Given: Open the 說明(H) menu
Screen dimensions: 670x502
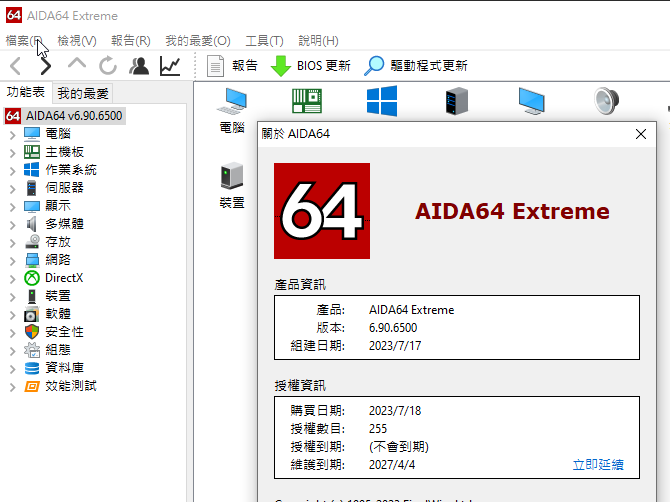Looking at the screenshot, I should (x=318, y=41).
